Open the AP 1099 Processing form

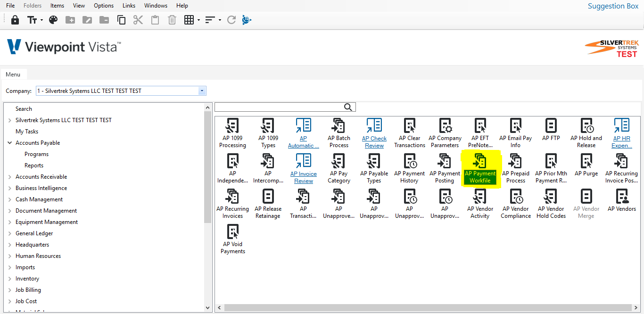(232, 133)
